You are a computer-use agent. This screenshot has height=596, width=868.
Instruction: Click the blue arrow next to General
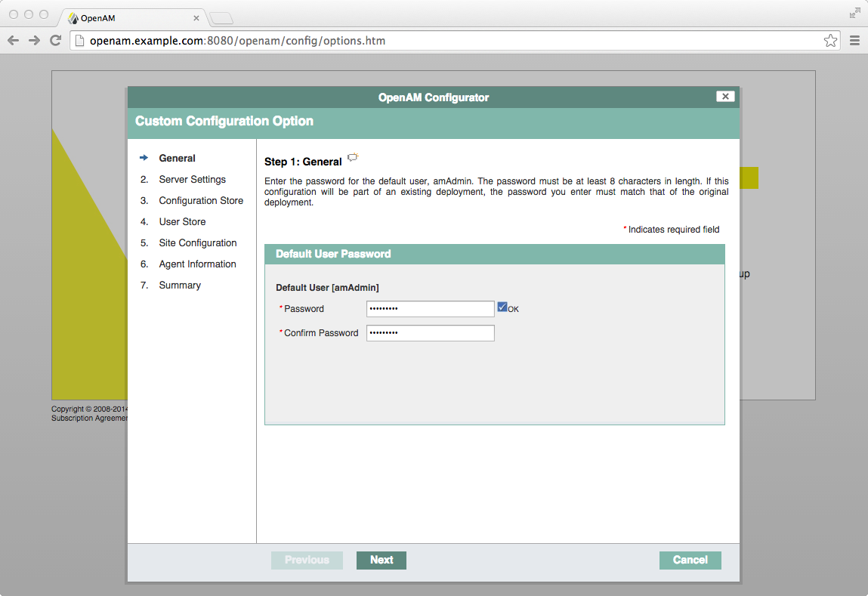point(144,158)
